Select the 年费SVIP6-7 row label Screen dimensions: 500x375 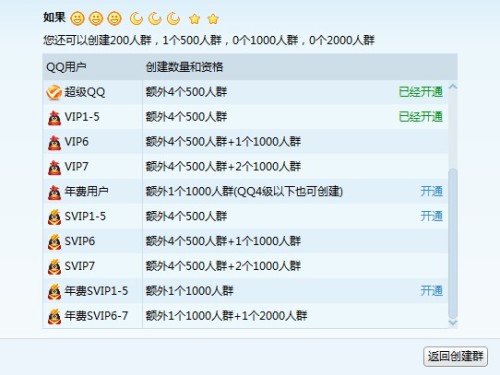tap(96, 316)
